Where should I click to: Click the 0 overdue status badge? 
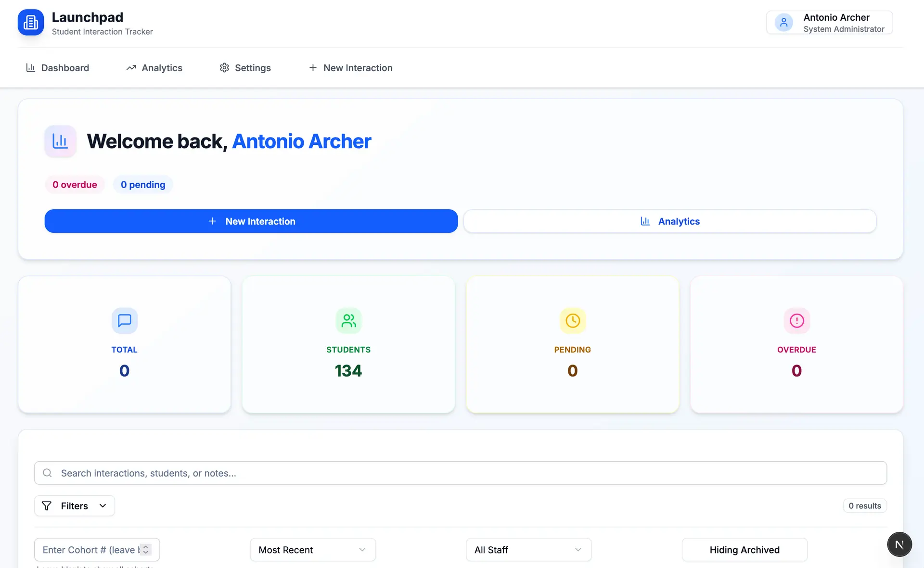pyautogui.click(x=75, y=184)
